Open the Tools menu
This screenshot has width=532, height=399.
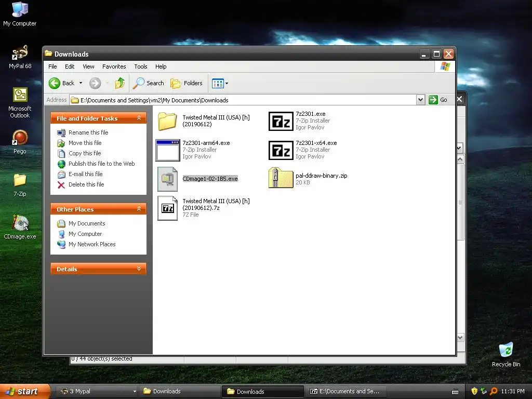tap(140, 66)
